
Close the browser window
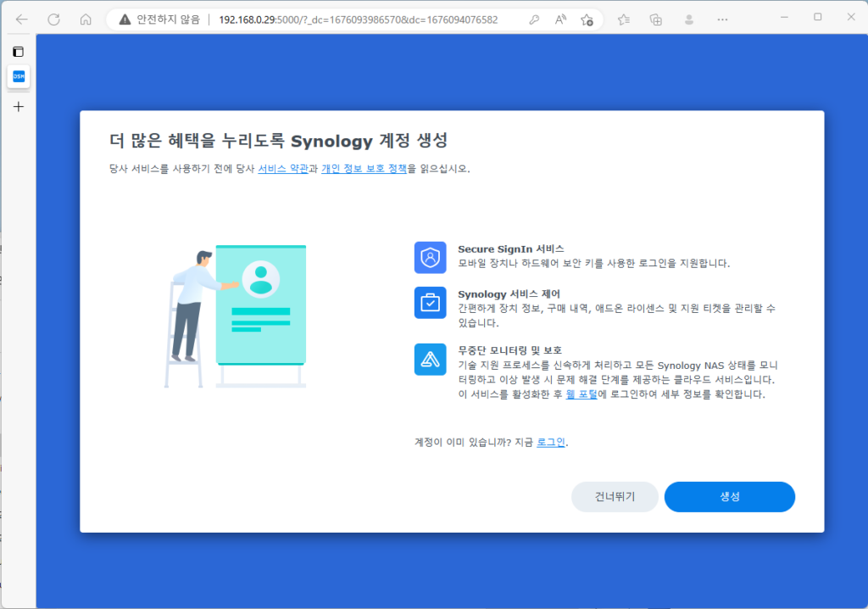pyautogui.click(x=851, y=18)
